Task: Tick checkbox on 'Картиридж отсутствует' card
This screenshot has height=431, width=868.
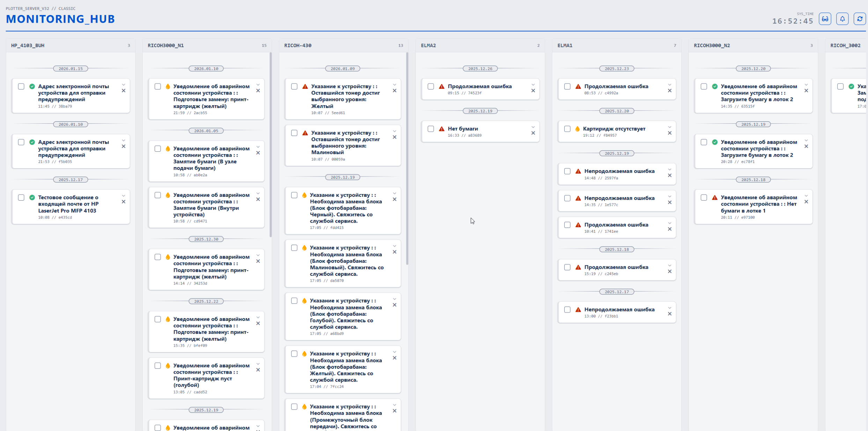Action: [x=567, y=129]
